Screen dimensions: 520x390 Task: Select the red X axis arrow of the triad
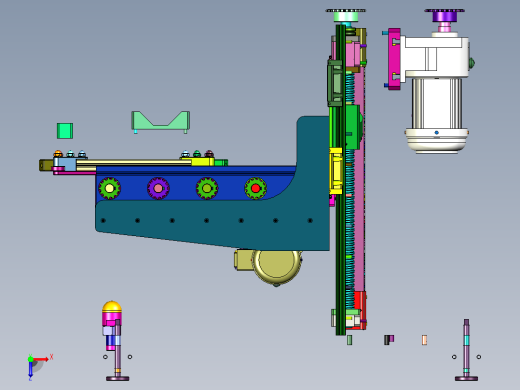pos(41,359)
